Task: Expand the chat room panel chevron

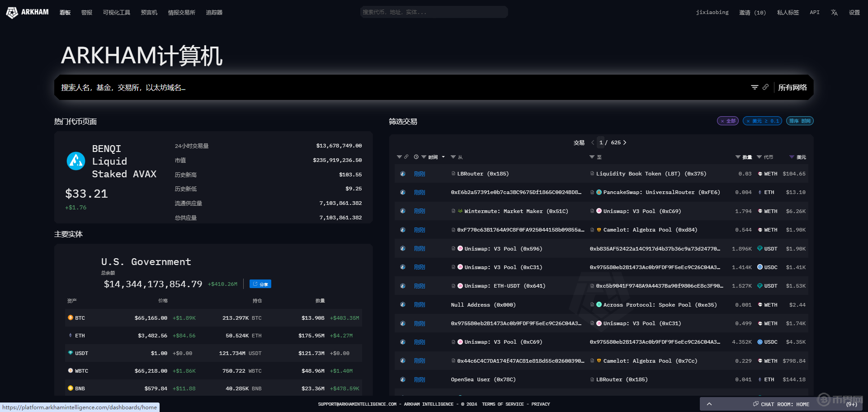Action: [x=709, y=404]
